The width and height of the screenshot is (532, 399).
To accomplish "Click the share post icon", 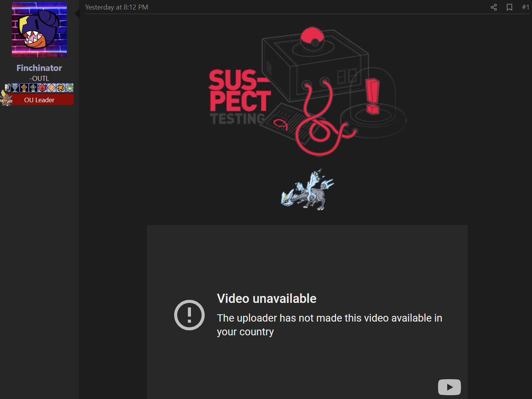I will pyautogui.click(x=494, y=7).
